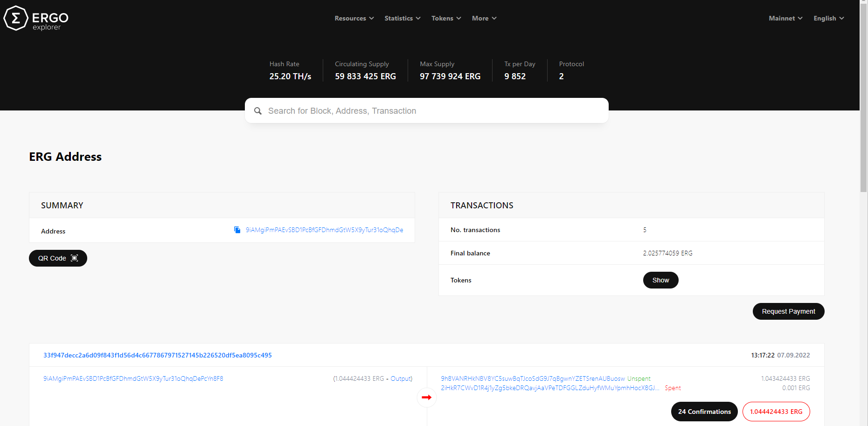
Task: Follow the Output link of the input
Action: [x=401, y=378]
